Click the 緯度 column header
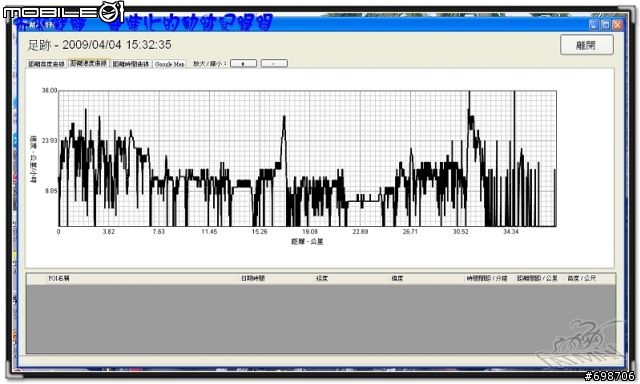This screenshot has width=640, height=384. tap(398, 278)
